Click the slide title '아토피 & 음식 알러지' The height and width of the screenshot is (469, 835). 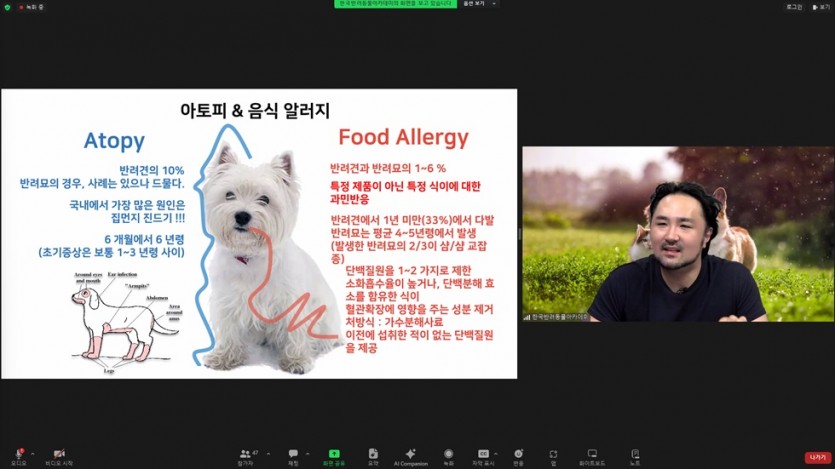tap(255, 111)
